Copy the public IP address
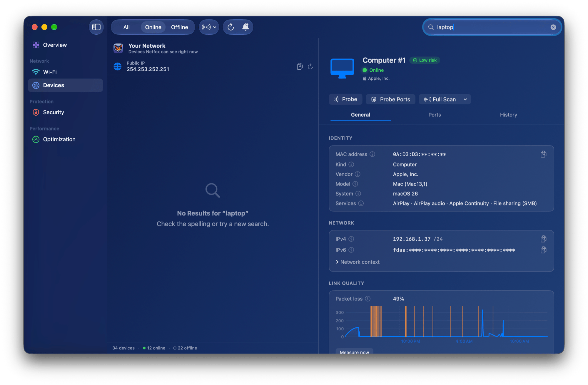 pyautogui.click(x=300, y=66)
